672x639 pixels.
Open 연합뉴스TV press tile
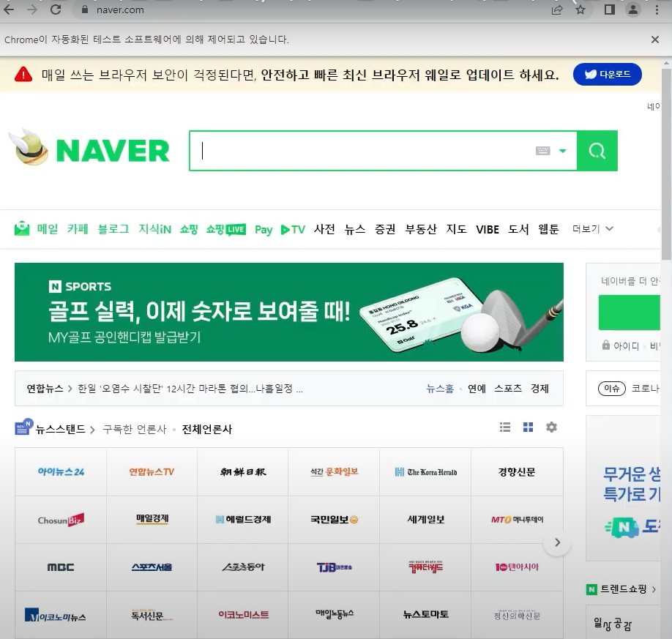(152, 472)
